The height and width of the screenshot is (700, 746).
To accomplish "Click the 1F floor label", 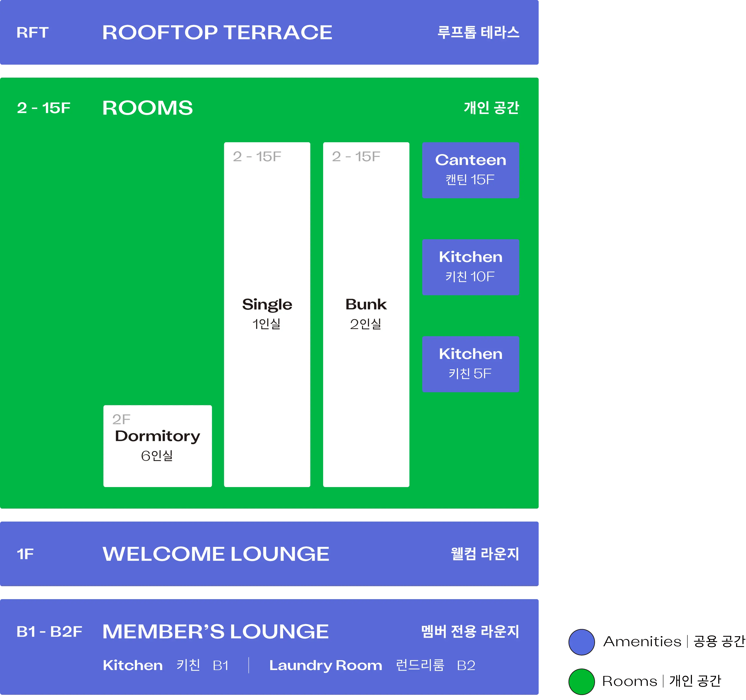I will coord(25,554).
